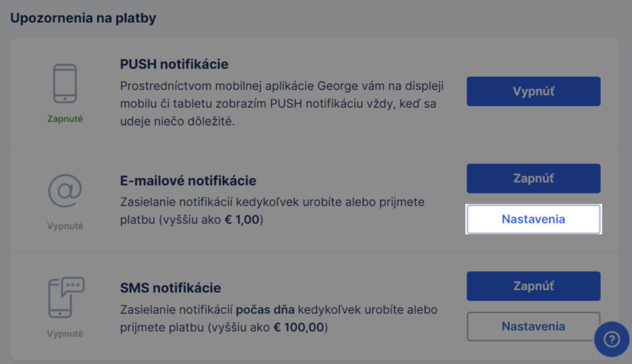This screenshot has width=632, height=364.
Task: Enable SMS notifications with Zapnúť
Action: (533, 286)
